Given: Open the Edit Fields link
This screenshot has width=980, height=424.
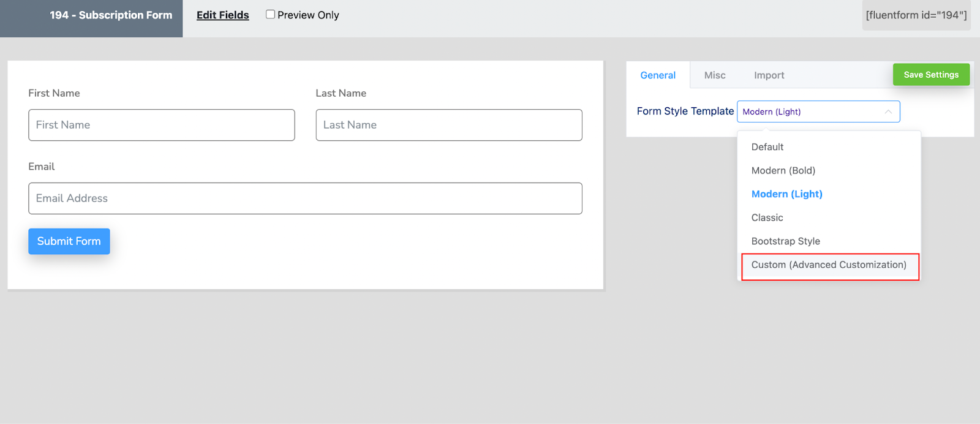Looking at the screenshot, I should pyautogui.click(x=223, y=15).
